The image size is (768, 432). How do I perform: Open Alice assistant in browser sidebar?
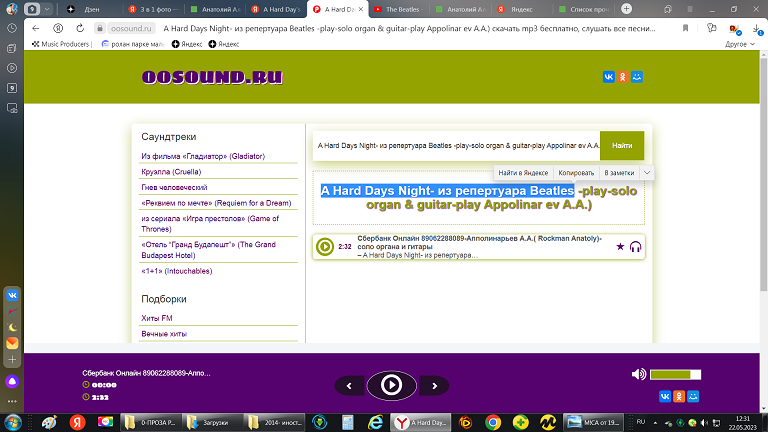click(12, 382)
